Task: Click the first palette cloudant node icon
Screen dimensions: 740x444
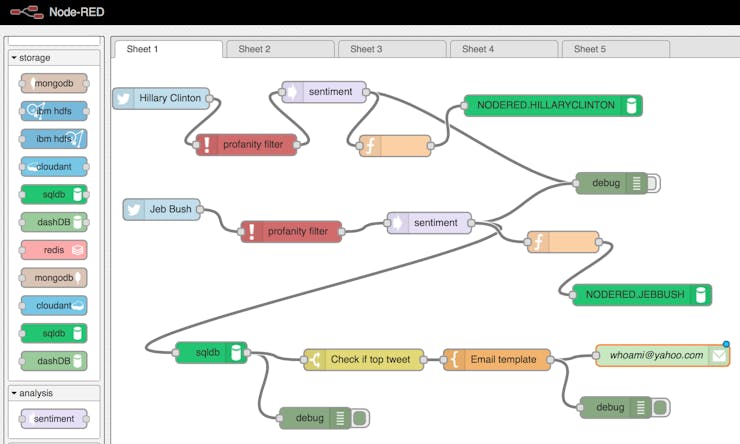Action: (32, 167)
